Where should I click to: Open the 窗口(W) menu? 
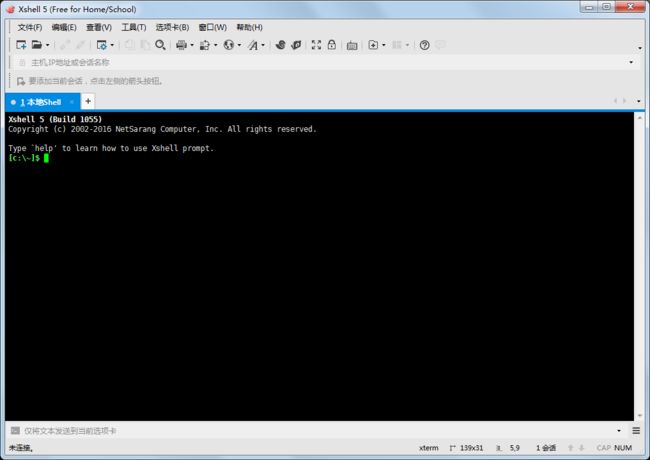coord(212,27)
